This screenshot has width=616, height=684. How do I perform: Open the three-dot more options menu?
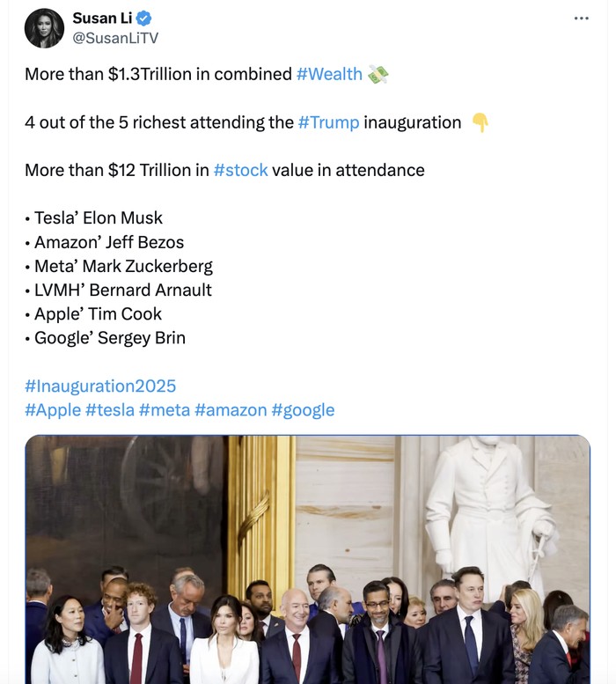coord(581,18)
